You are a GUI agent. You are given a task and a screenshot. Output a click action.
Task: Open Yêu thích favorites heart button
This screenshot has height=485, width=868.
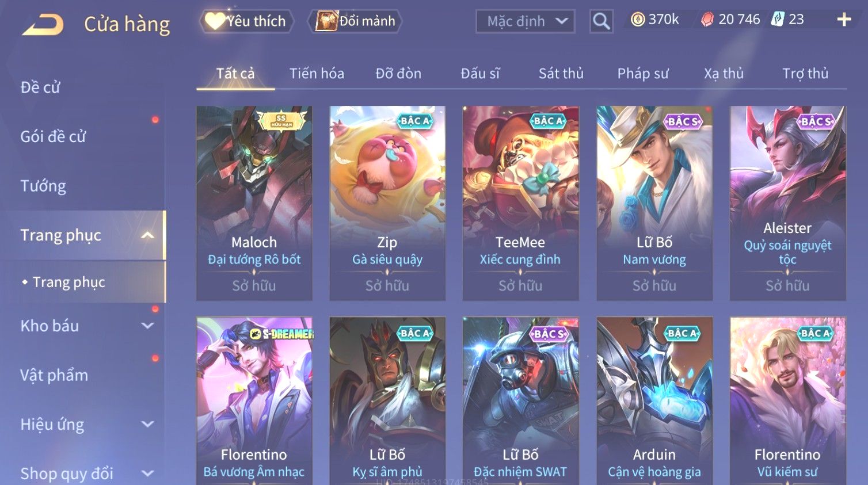coord(246,21)
